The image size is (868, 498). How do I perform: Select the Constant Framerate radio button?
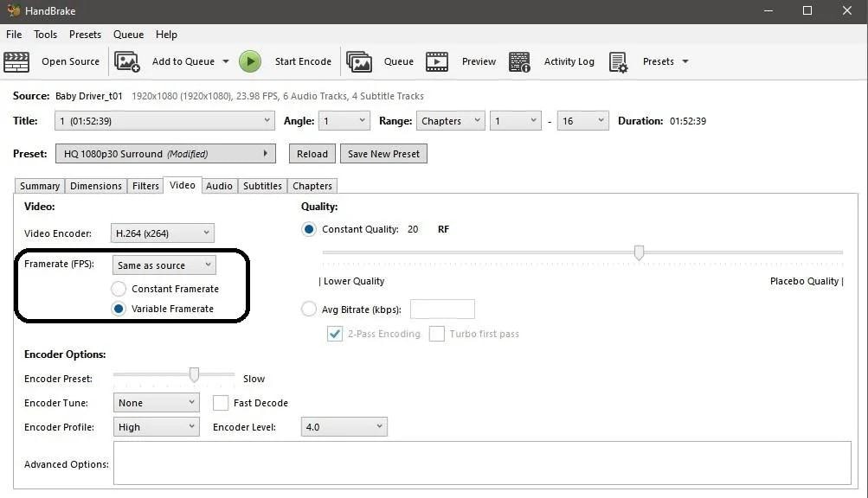tap(119, 289)
